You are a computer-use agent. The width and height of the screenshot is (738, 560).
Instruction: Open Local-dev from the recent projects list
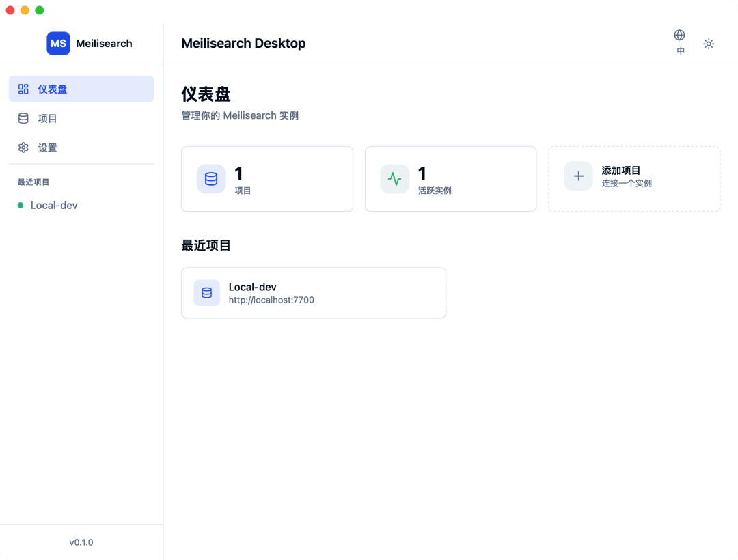pos(53,205)
